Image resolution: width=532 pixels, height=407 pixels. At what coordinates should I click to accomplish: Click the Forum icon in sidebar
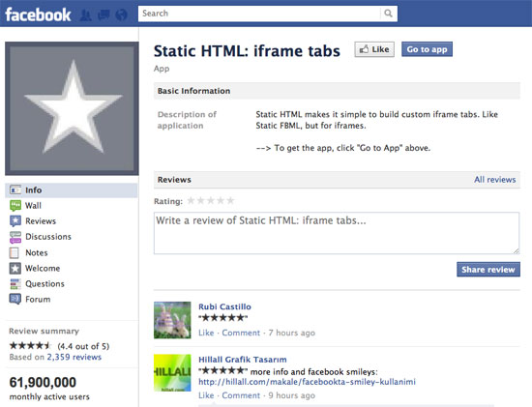tap(15, 300)
